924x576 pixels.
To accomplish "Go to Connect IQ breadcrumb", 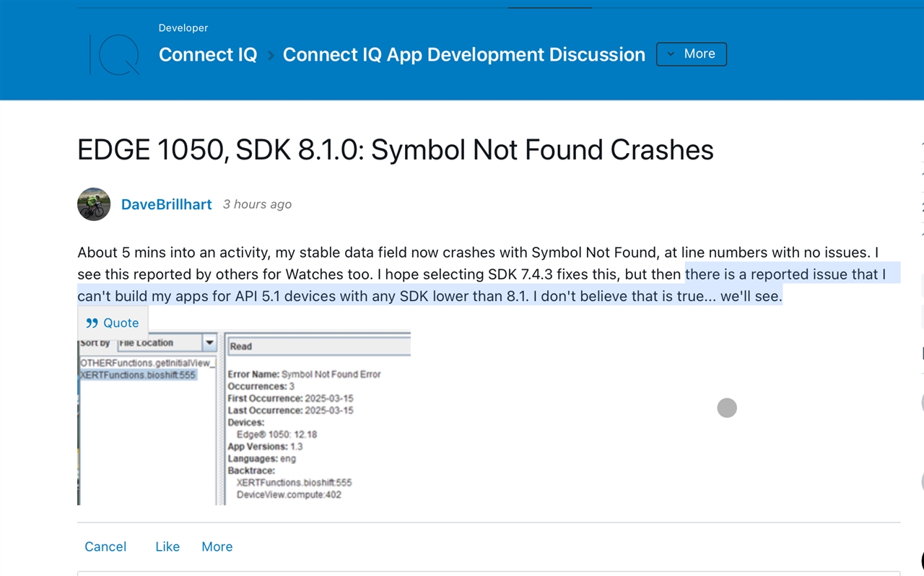I will [x=208, y=55].
